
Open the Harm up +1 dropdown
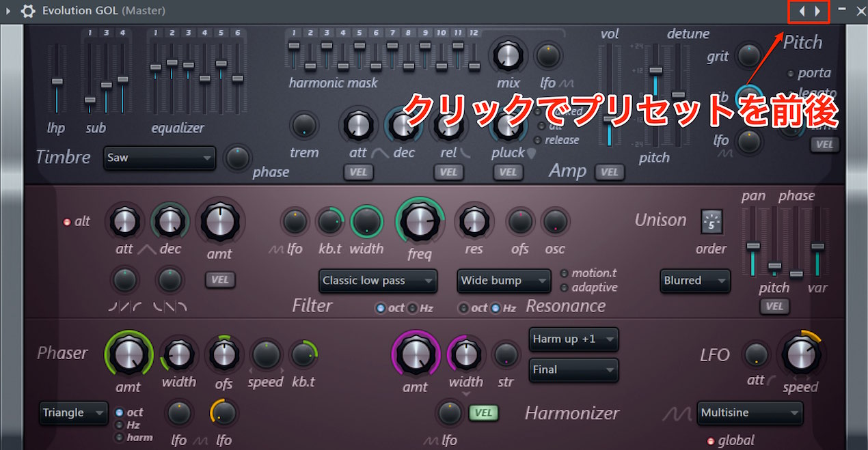[x=573, y=339]
